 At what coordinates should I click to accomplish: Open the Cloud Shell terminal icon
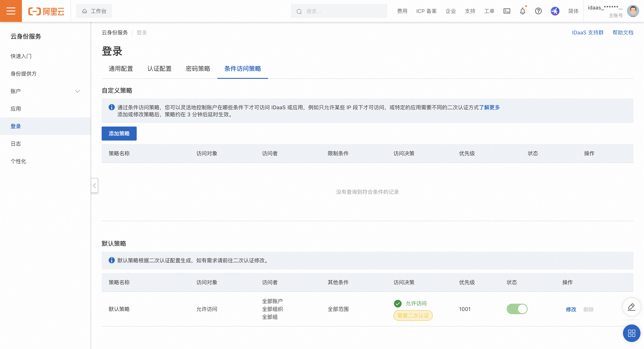pos(507,11)
